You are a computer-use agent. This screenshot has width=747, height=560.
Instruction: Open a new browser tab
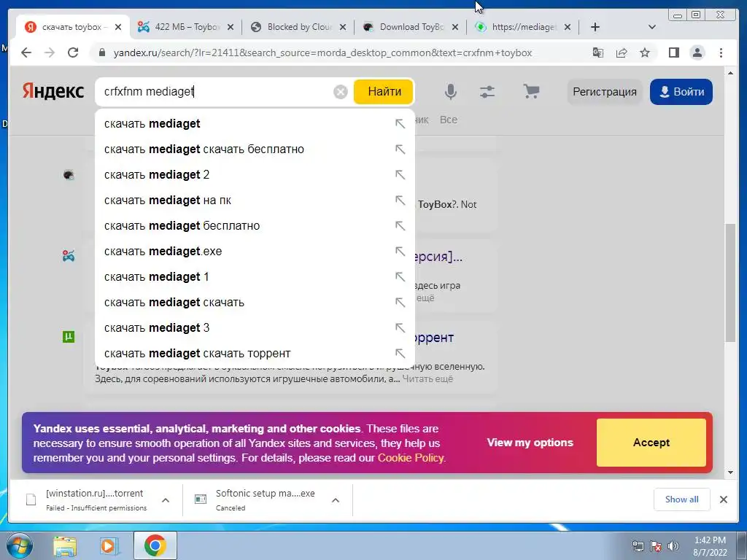595,27
